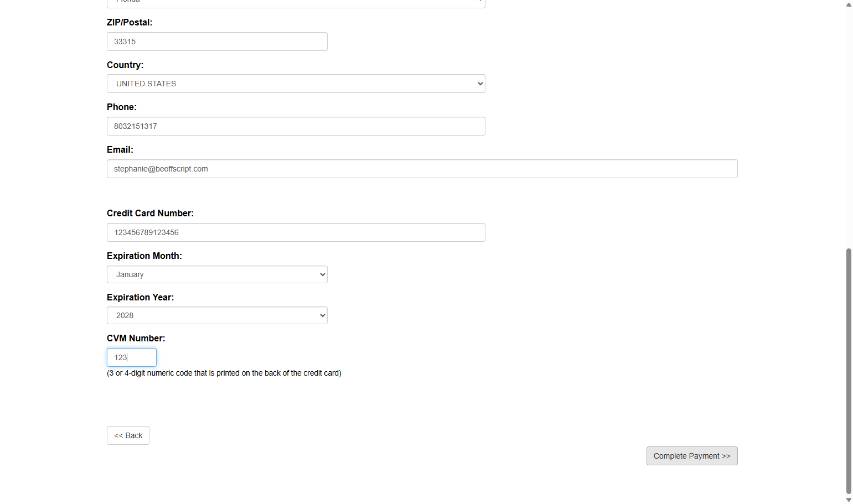853x504 pixels.
Task: Click the ZIP/Postal label text
Action: pos(130,22)
